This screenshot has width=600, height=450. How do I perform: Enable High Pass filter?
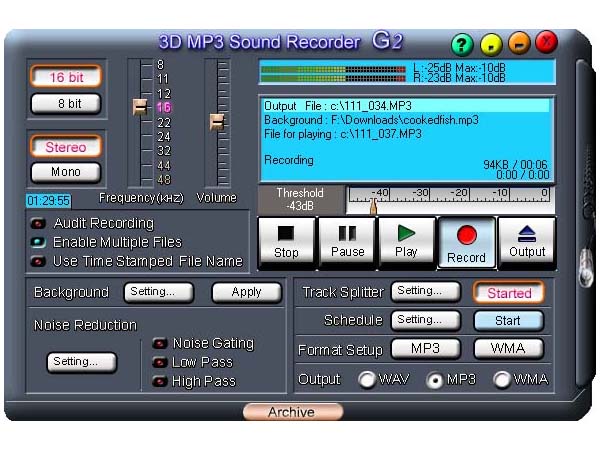(x=160, y=381)
